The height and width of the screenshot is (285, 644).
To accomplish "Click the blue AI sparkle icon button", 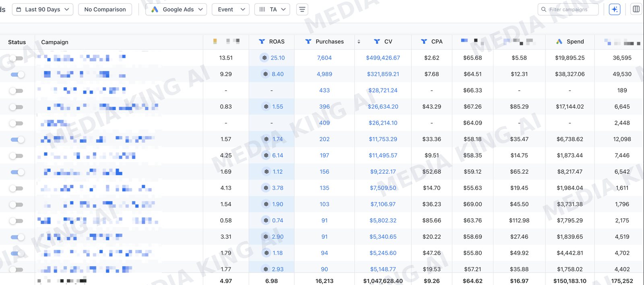I will (615, 9).
